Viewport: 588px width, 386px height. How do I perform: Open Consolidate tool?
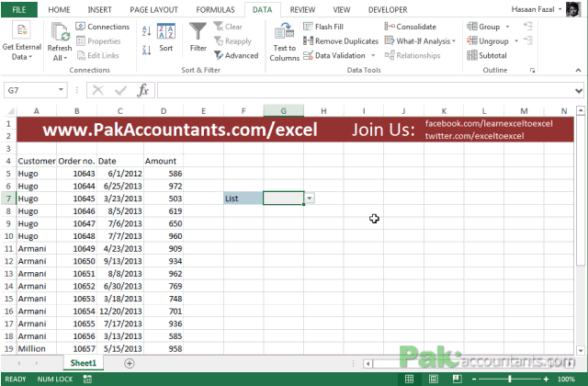(411, 27)
